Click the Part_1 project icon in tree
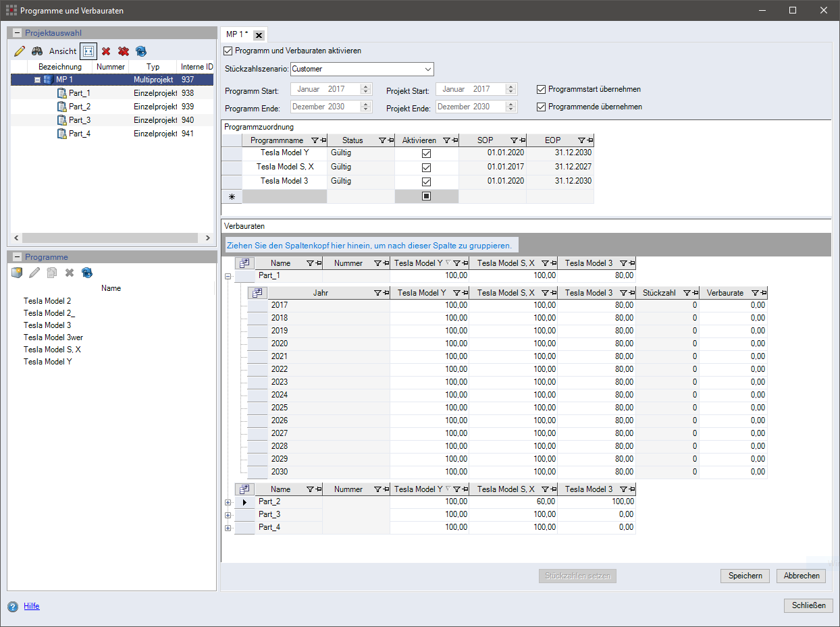 tap(61, 93)
